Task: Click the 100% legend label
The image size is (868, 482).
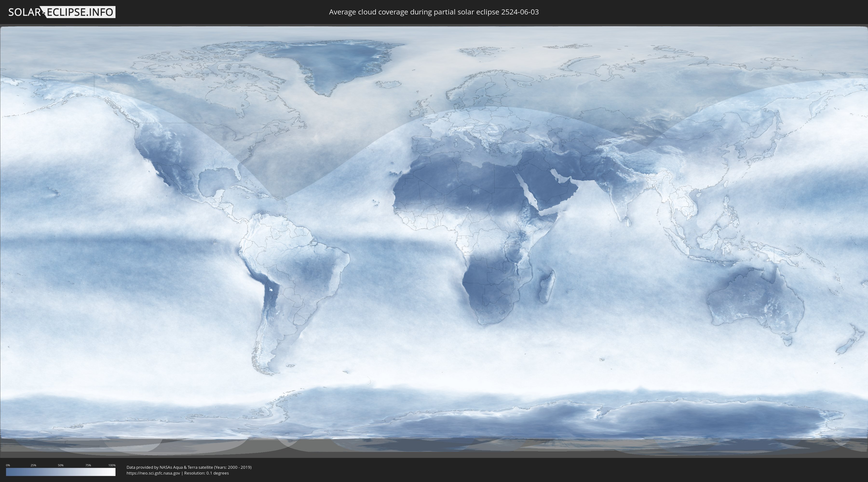Action: (112, 465)
